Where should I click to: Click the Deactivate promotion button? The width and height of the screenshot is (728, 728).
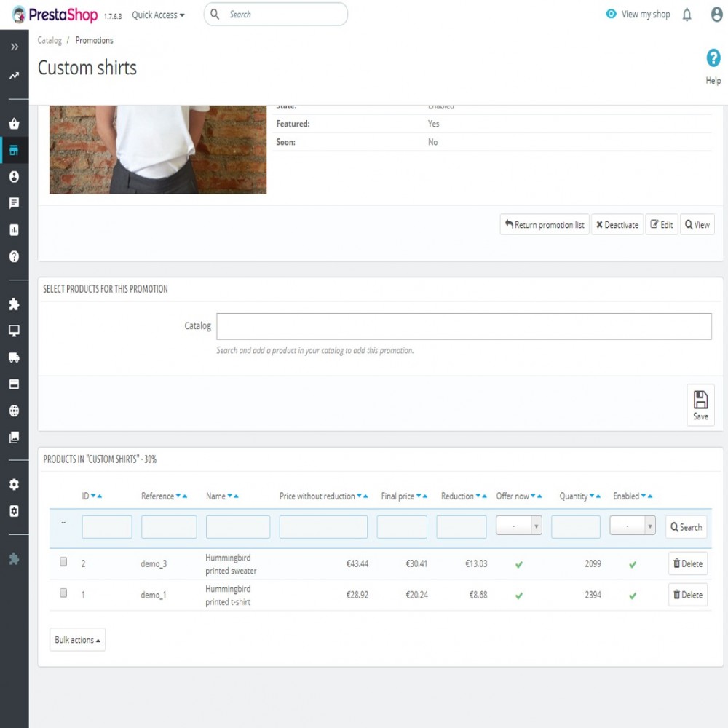pos(617,225)
